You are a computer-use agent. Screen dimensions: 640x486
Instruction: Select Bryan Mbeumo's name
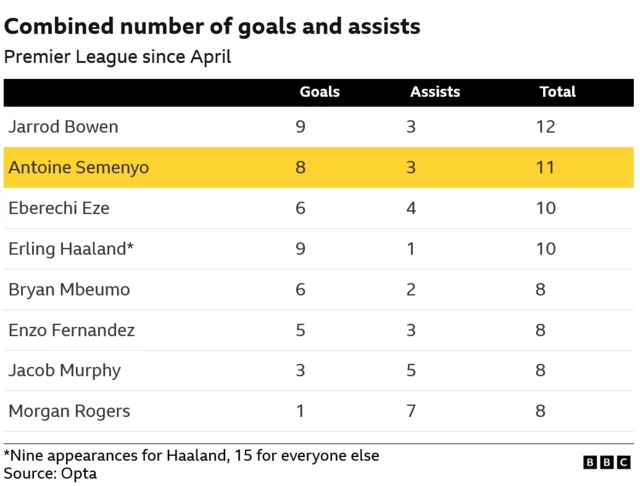[68, 289]
